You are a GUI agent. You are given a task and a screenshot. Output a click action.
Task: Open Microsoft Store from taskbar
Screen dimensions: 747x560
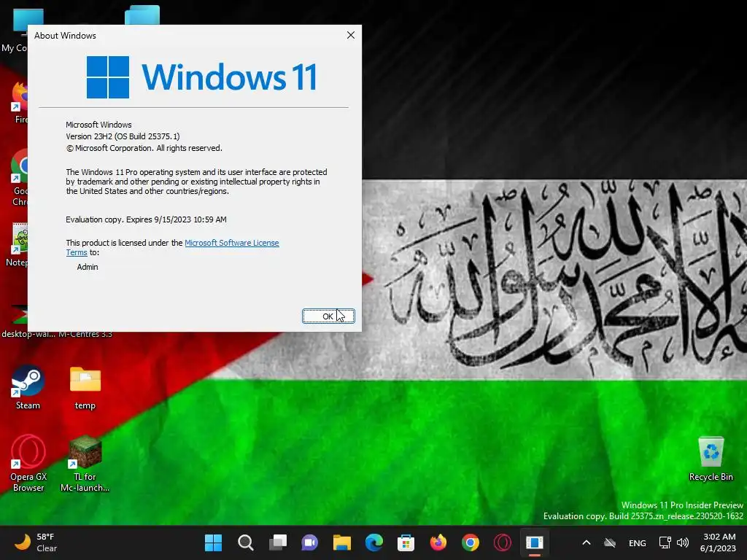(406, 542)
